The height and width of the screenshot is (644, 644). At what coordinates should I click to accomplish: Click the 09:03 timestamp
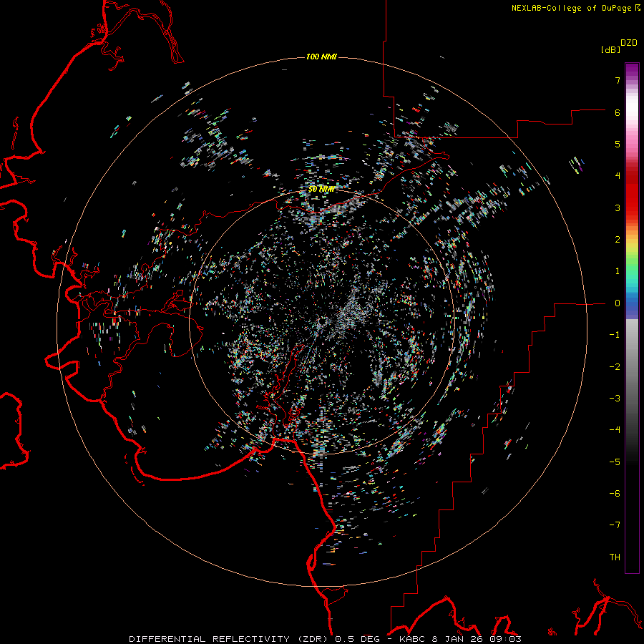pos(505,639)
